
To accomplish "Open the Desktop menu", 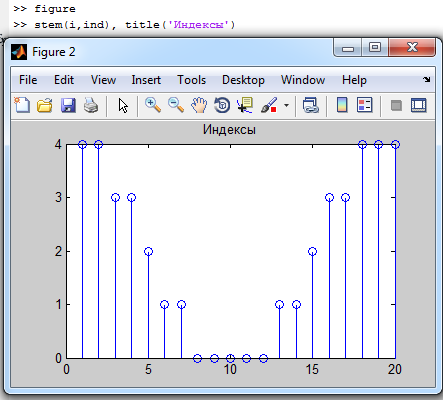I will [243, 80].
